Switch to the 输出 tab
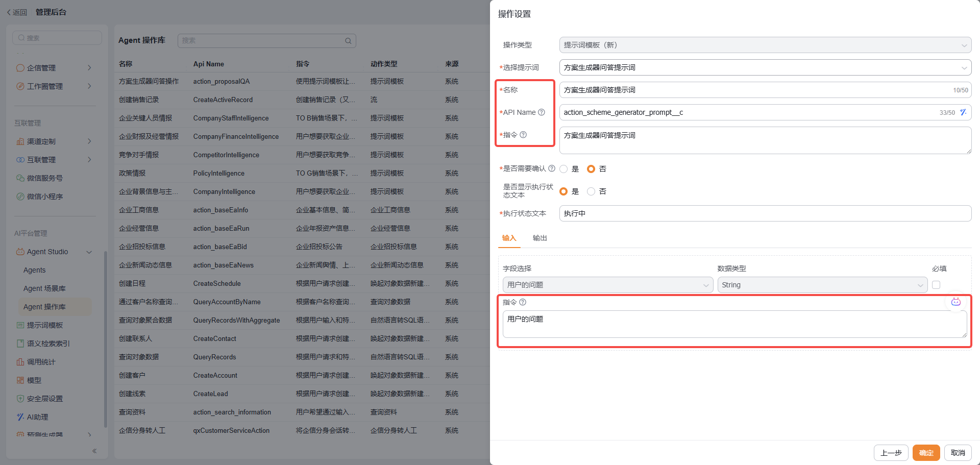Image resolution: width=980 pixels, height=465 pixels. pos(540,238)
